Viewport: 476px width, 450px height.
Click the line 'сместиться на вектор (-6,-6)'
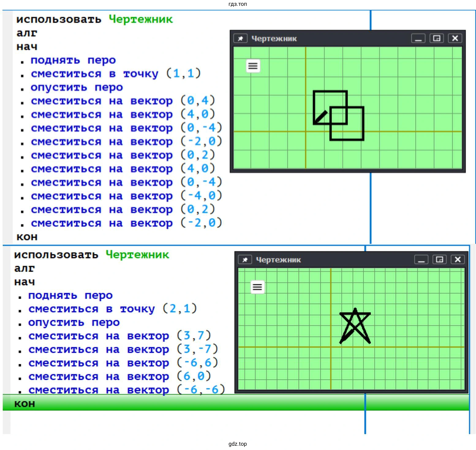click(x=127, y=390)
